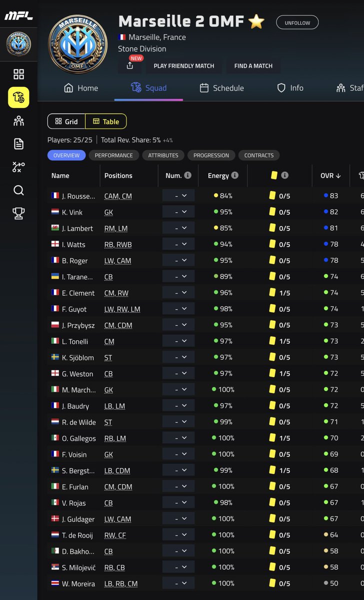Open the players group icon in sidebar
This screenshot has height=600, width=364.
[x=18, y=120]
